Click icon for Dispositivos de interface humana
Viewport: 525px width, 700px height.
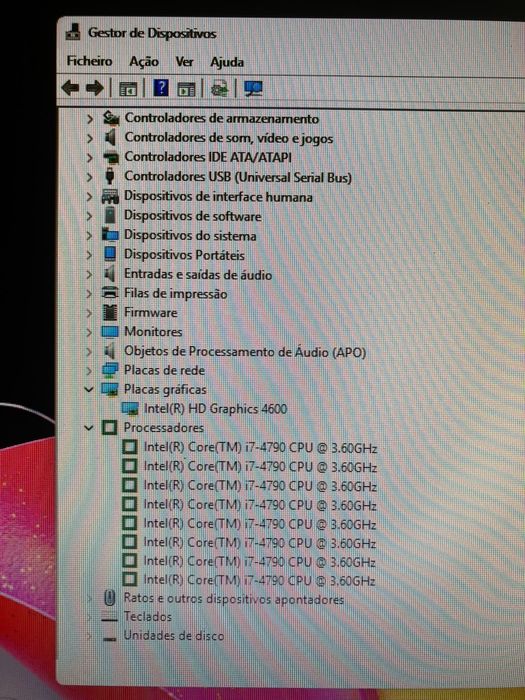110,196
